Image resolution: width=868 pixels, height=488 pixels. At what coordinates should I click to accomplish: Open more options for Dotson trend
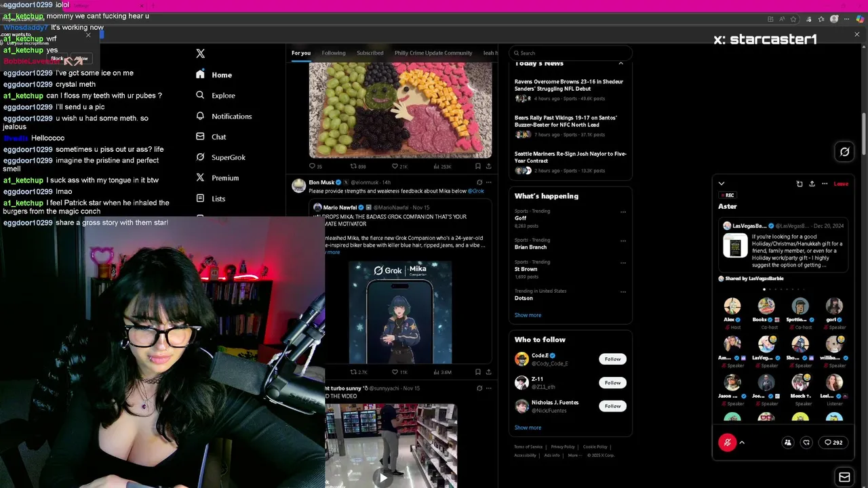point(623,291)
